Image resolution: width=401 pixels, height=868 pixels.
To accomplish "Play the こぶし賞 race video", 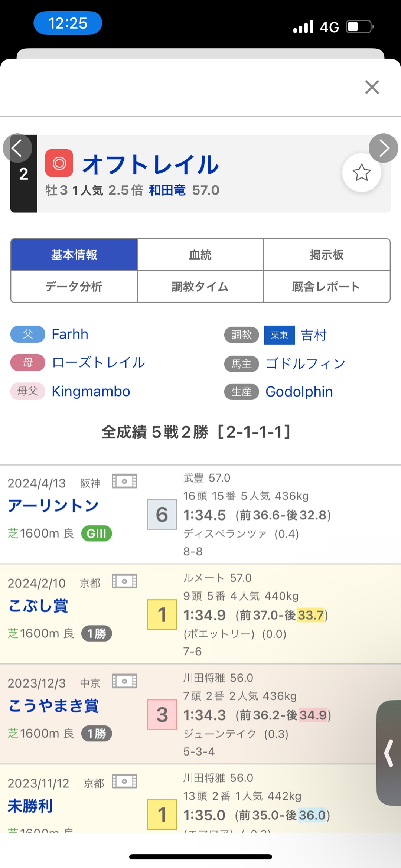I will point(124,581).
